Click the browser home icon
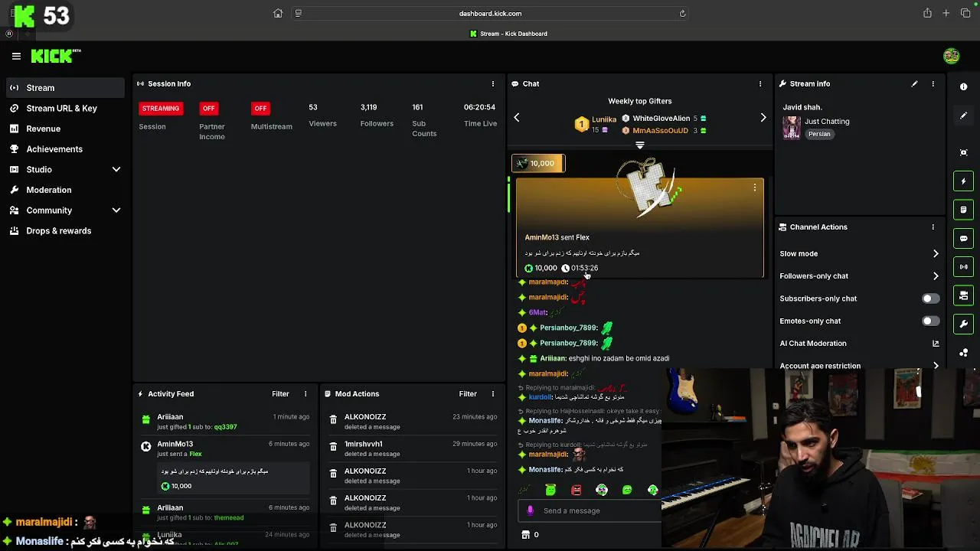Screen dimensions: 980x551 click(x=278, y=13)
